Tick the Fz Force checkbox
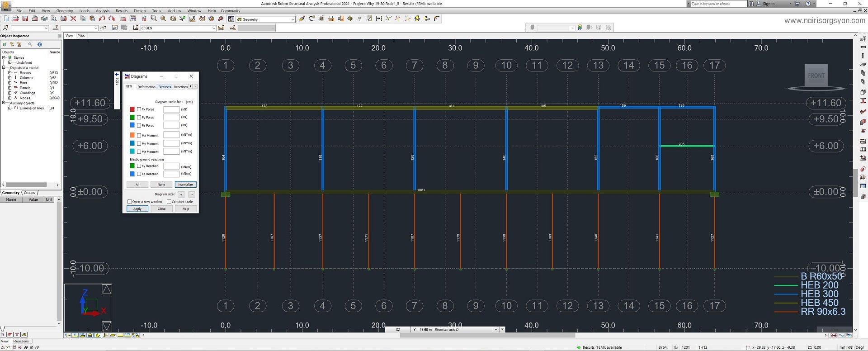Screen dimensions: 868x351 [x=139, y=125]
